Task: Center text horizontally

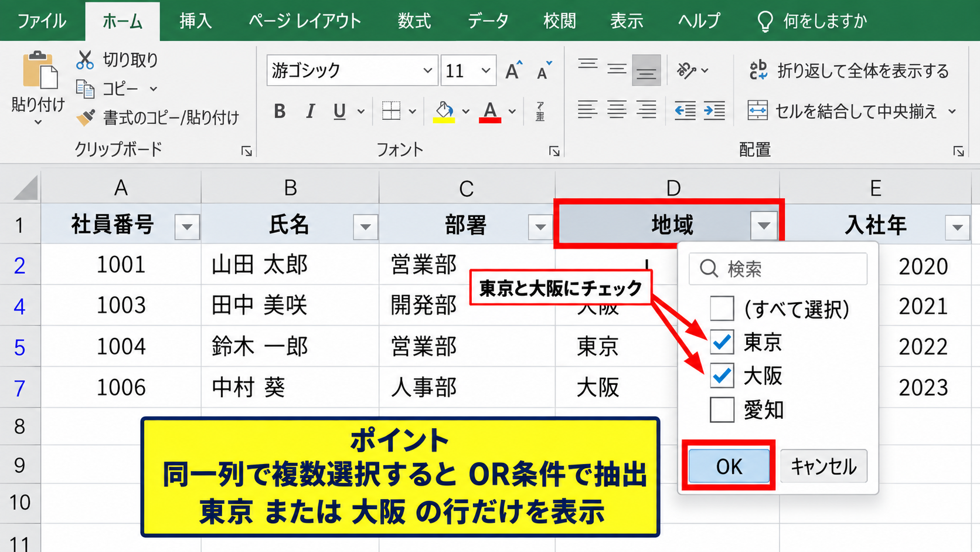Action: coord(617,110)
